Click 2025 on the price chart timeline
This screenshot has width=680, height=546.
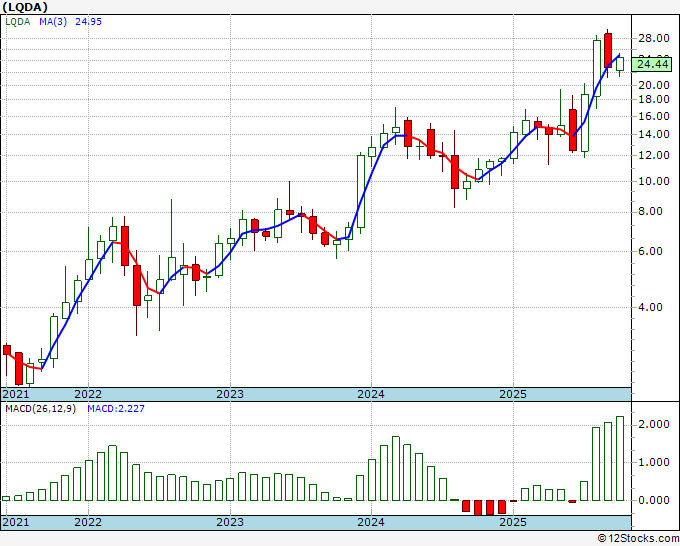(513, 394)
